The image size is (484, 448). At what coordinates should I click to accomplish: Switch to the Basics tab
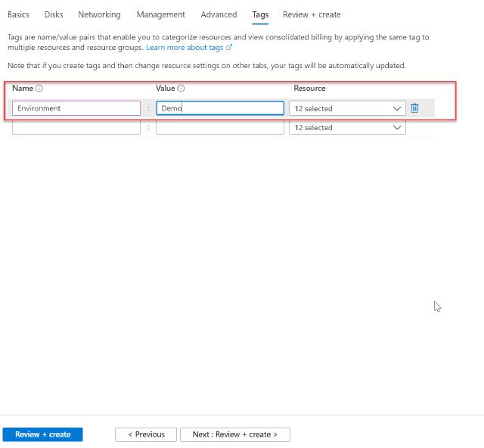tap(18, 14)
